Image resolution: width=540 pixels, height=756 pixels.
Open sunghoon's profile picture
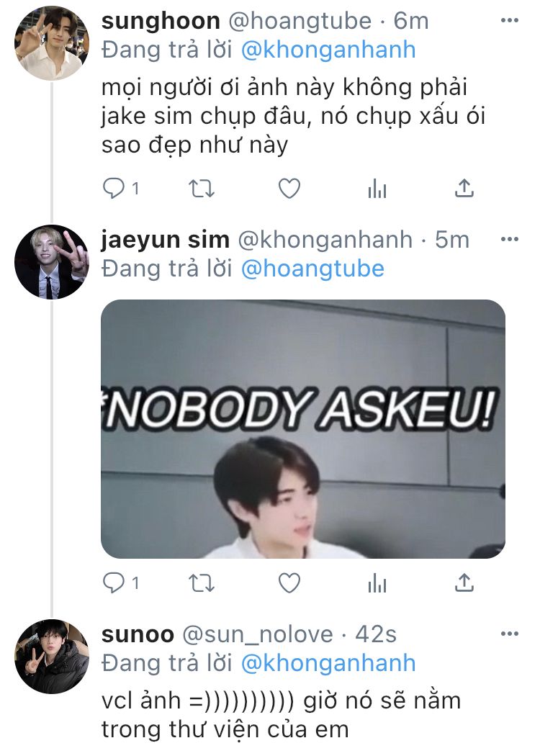52,43
